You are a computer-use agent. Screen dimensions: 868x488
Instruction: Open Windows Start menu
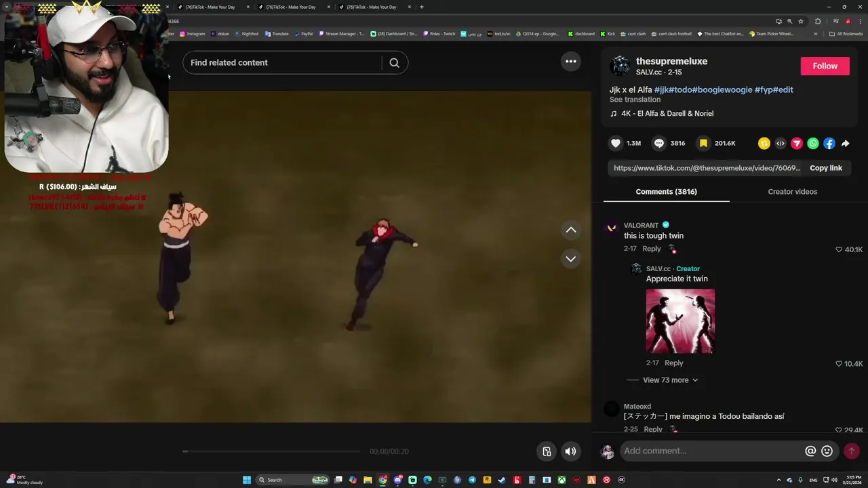point(247,480)
